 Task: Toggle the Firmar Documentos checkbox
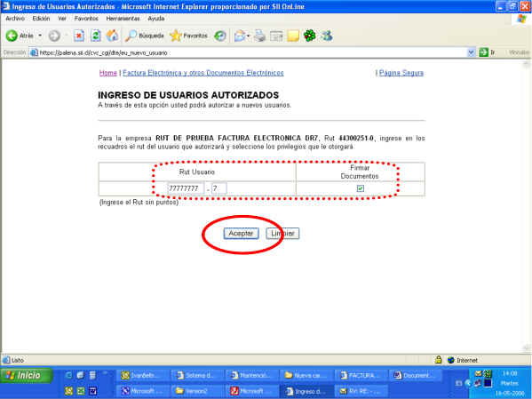[361, 188]
